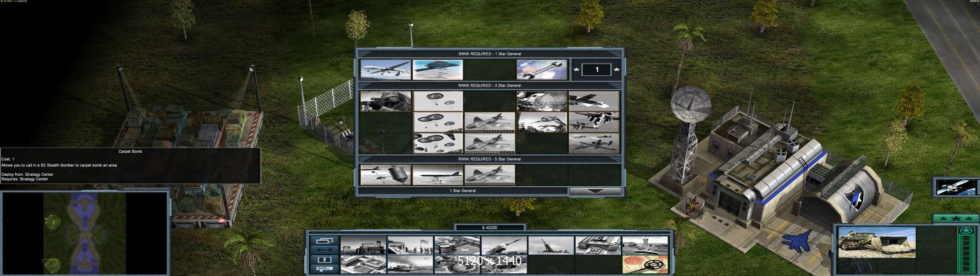
Task: Build the Barracks with the flag
Action: point(410,246)
